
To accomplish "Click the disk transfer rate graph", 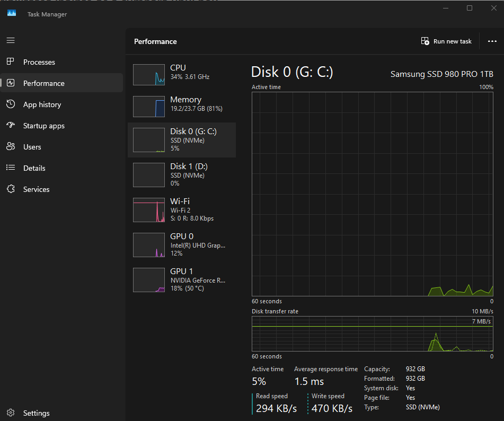I will (x=373, y=334).
